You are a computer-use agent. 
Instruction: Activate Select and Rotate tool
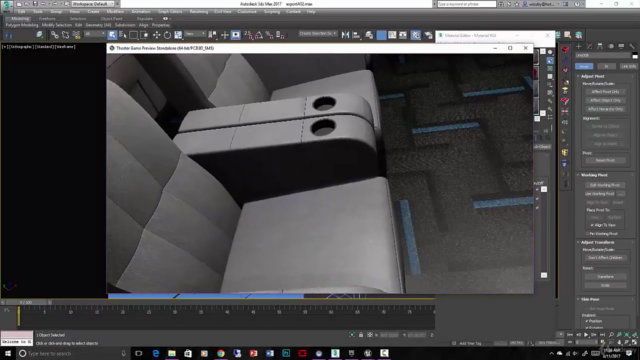167,35
